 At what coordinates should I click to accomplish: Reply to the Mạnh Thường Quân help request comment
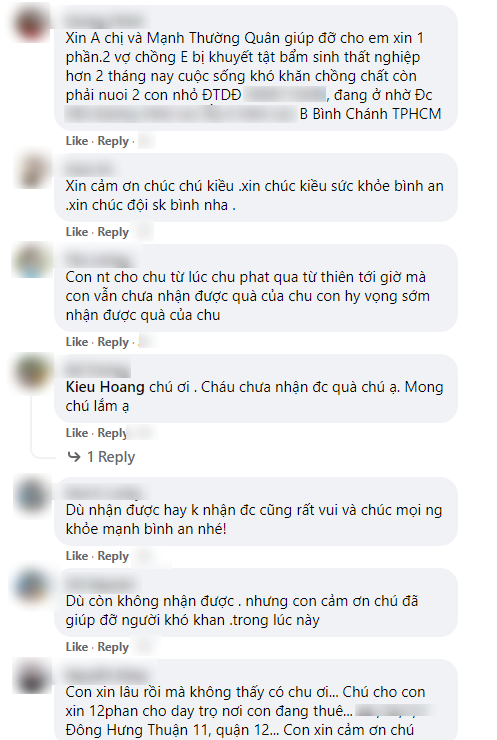tap(113, 141)
